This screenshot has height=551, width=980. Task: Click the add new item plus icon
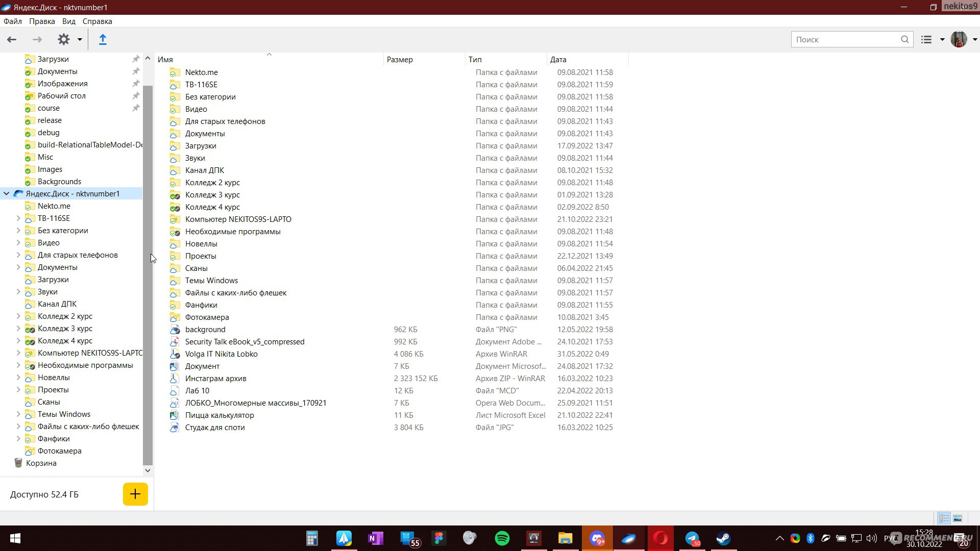[135, 494]
